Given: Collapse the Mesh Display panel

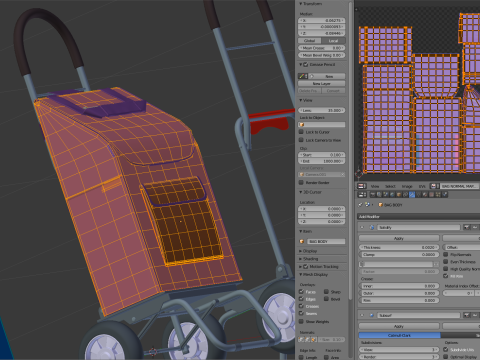Looking at the screenshot, I should 301,274.
